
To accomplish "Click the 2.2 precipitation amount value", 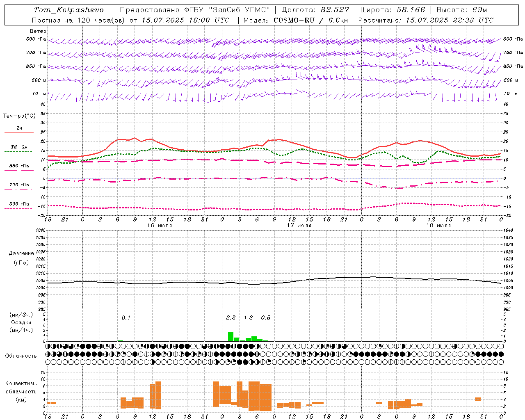I will (x=231, y=317).
